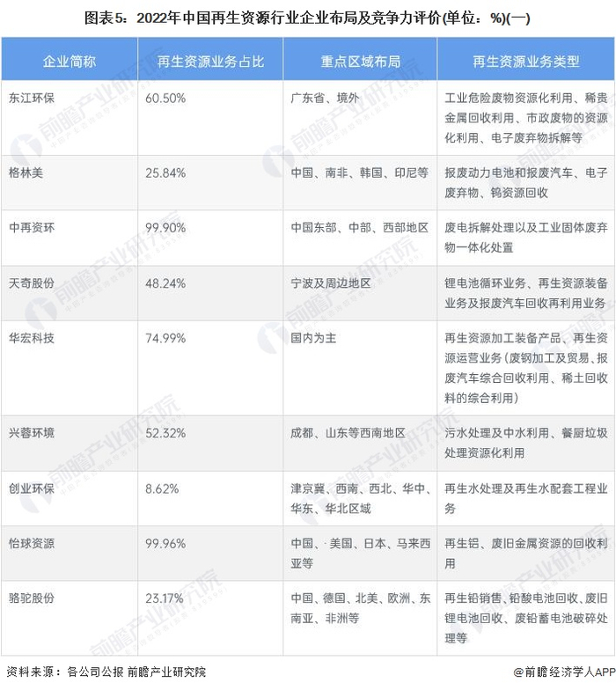Click the column header '再生资源业务类型'
Screen dimensions: 616x690
pos(526,62)
